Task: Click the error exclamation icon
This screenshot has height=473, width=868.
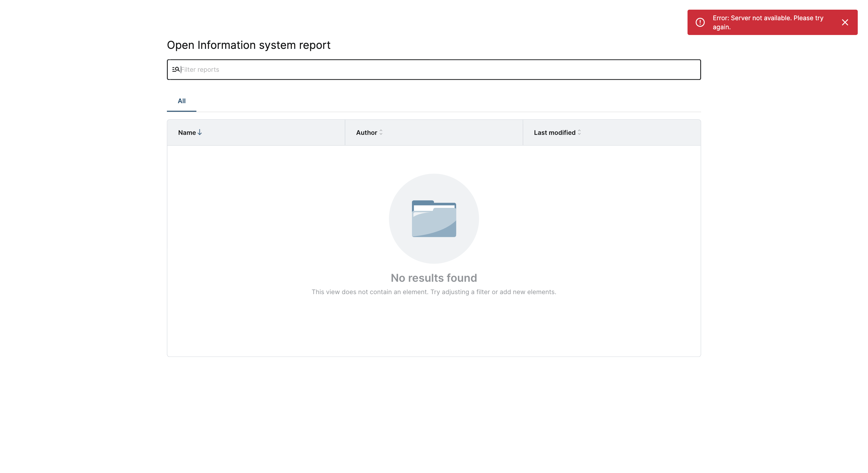Action: tap(700, 22)
